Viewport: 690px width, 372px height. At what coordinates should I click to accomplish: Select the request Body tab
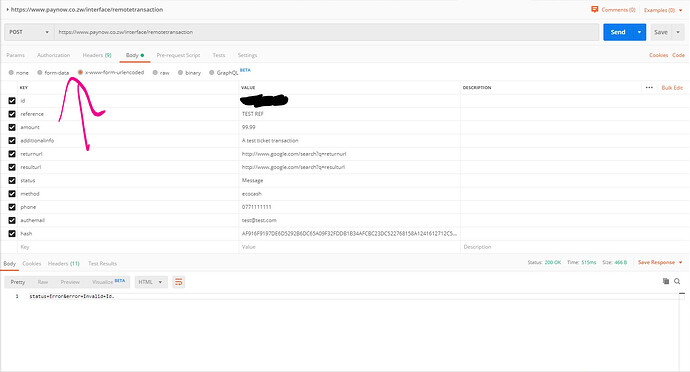pos(135,55)
